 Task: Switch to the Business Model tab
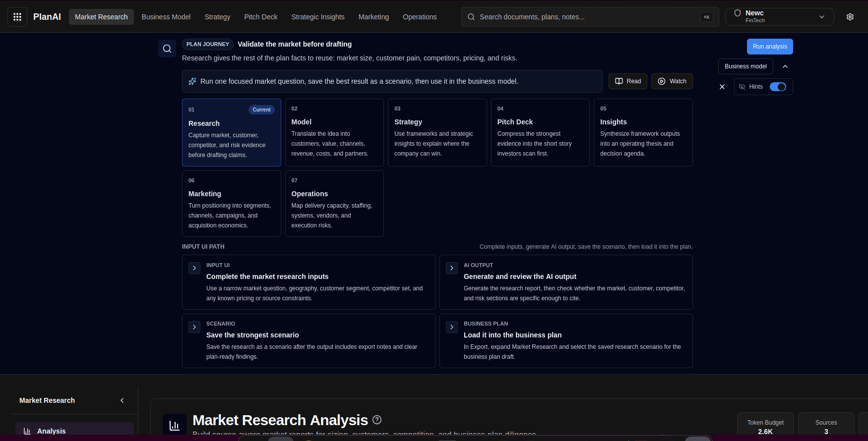[x=166, y=17]
